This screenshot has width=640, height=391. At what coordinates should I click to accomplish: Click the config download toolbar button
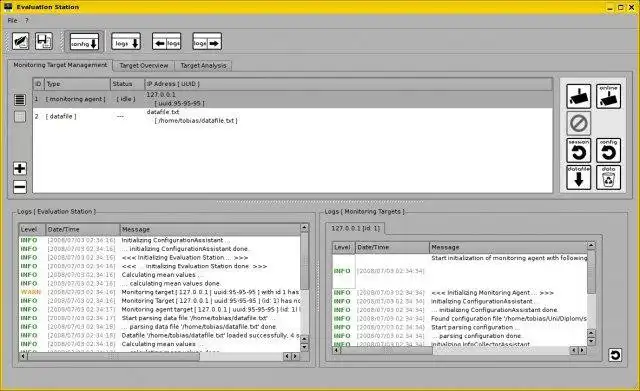pos(84,42)
